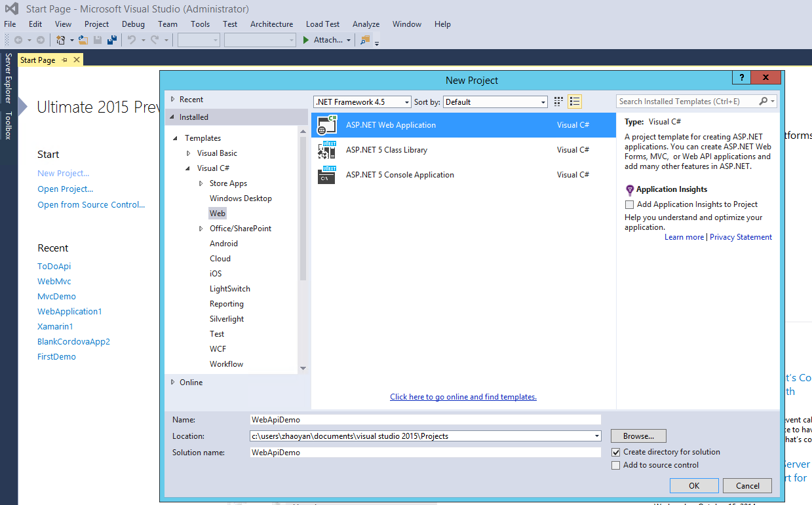Click the Application Insights lightbulb icon
Image resolution: width=812 pixels, height=505 pixels.
tap(630, 190)
